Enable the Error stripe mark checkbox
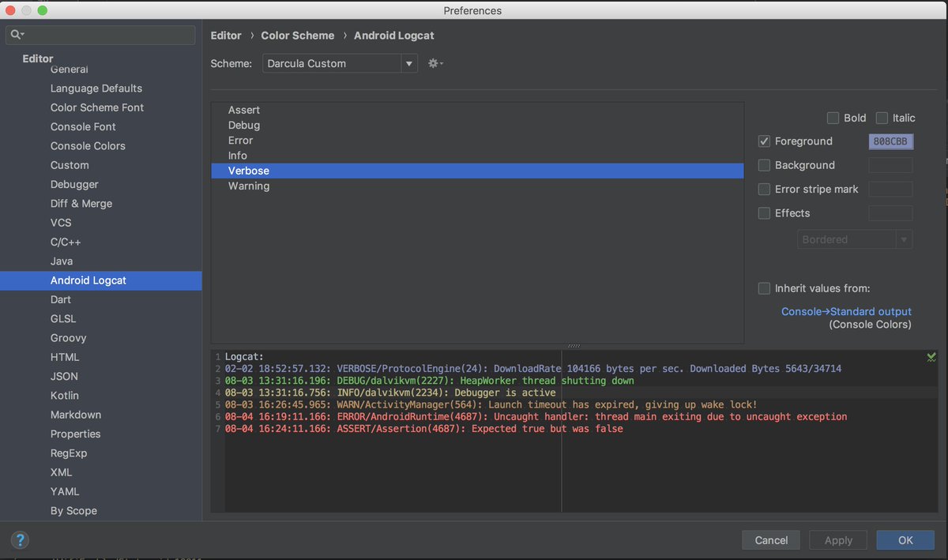948x560 pixels. tap(764, 190)
